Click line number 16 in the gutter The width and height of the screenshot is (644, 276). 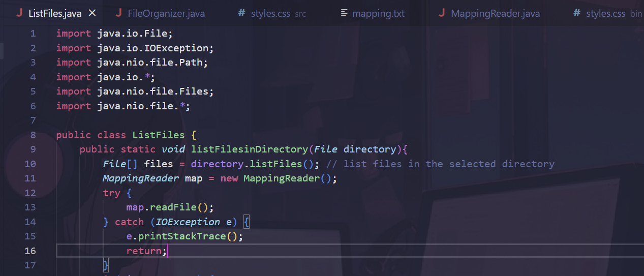[x=30, y=251]
